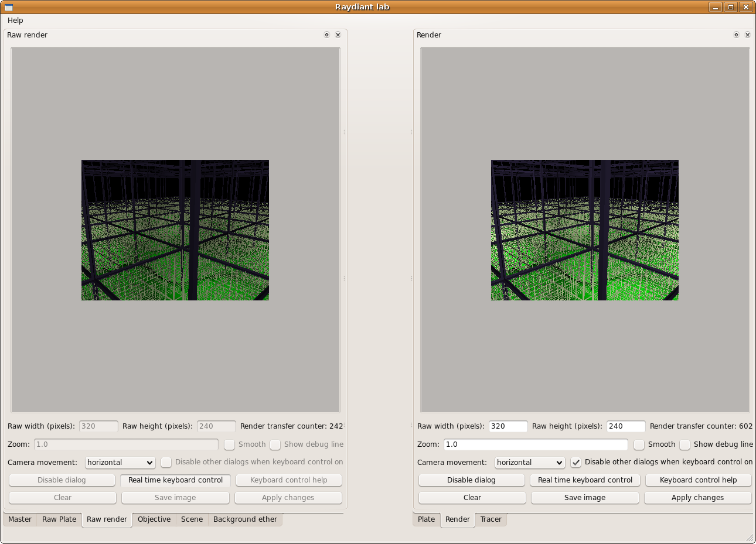The image size is (756, 544).
Task: Float the Raw render dock panel
Action: 326,35
